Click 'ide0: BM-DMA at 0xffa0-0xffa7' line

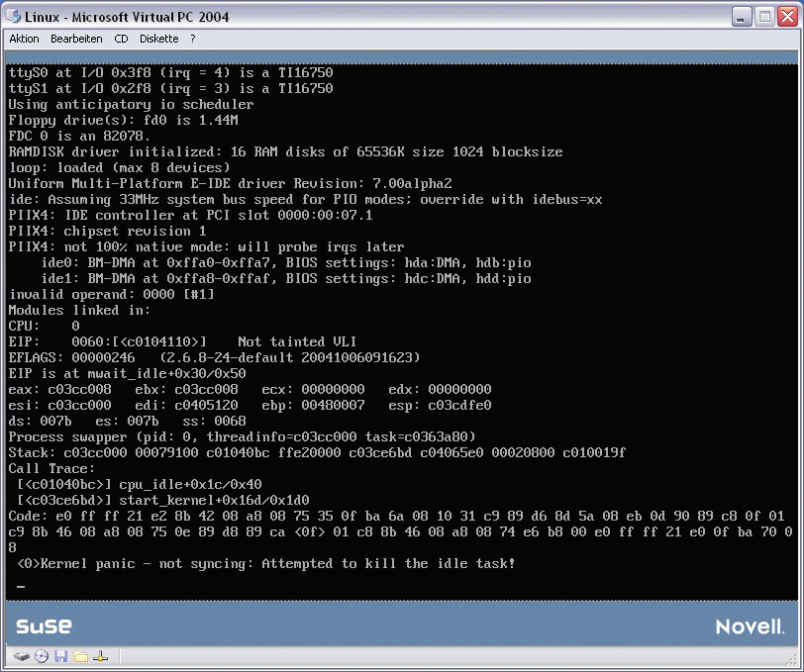tap(286, 263)
